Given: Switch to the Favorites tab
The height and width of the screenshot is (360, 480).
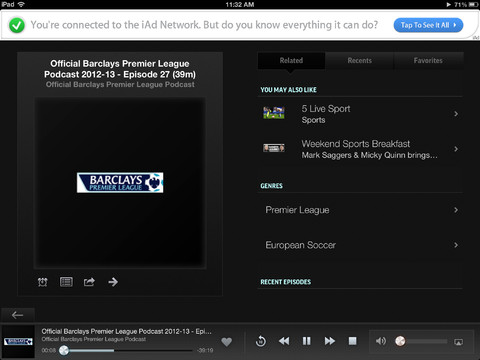Looking at the screenshot, I should pyautogui.click(x=428, y=61).
